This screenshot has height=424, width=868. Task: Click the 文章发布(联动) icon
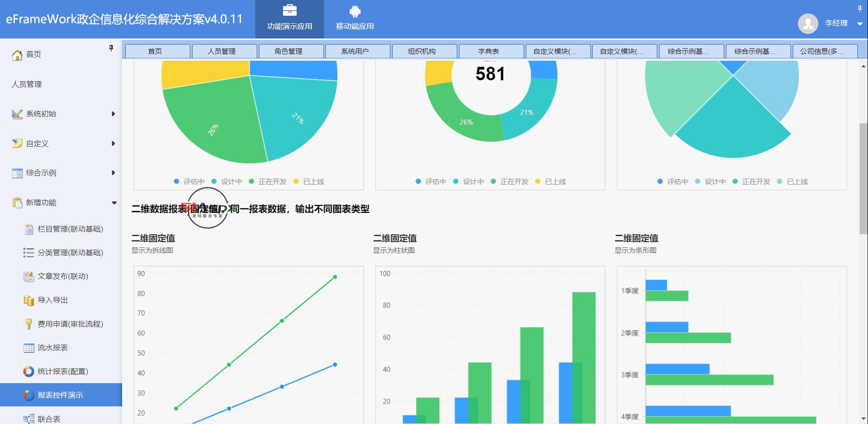click(x=29, y=276)
